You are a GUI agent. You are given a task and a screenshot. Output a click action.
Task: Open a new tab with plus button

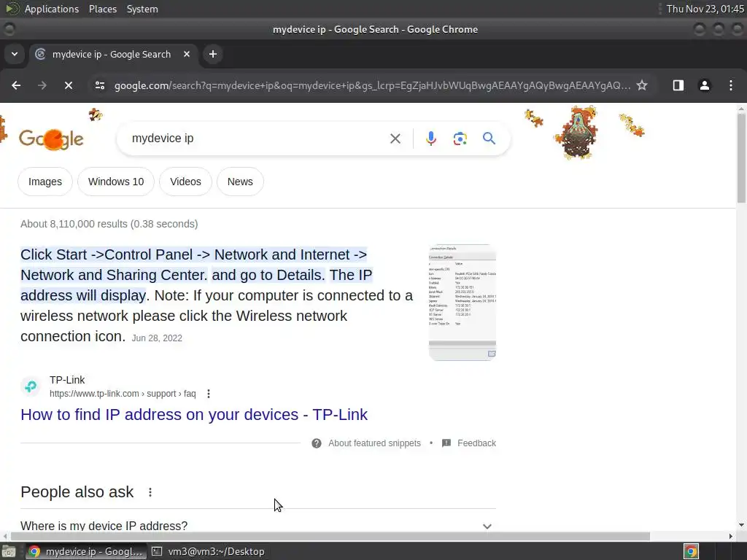(213, 54)
